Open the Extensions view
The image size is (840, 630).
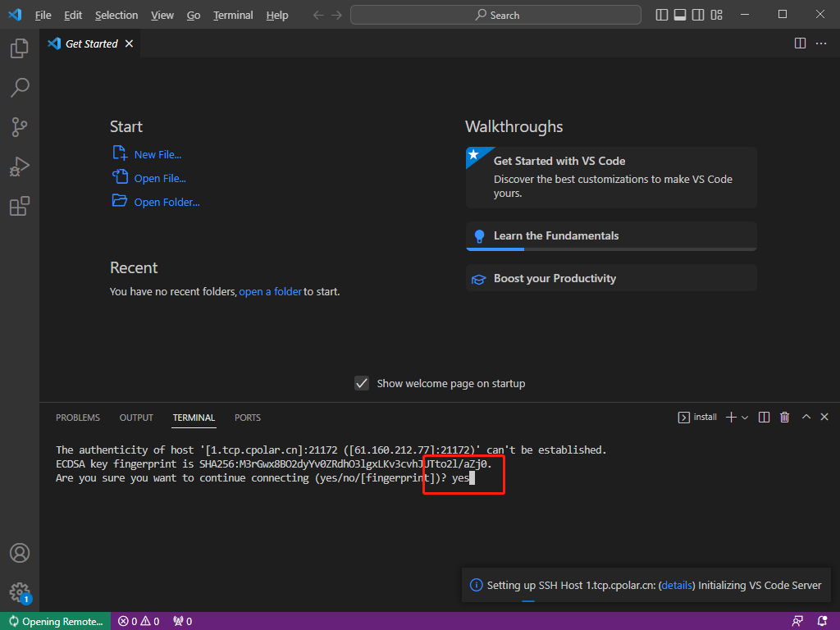pyautogui.click(x=20, y=206)
